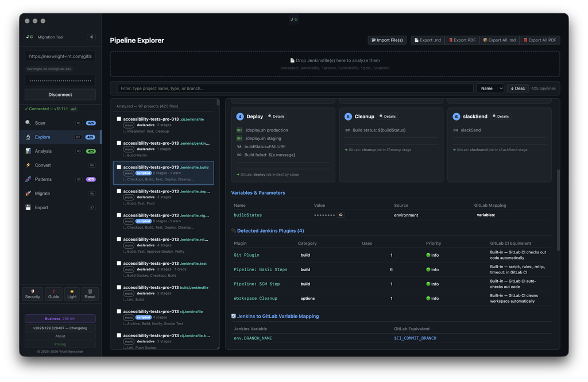Click the GitLab URL input field
The image size is (588, 382).
point(60,56)
